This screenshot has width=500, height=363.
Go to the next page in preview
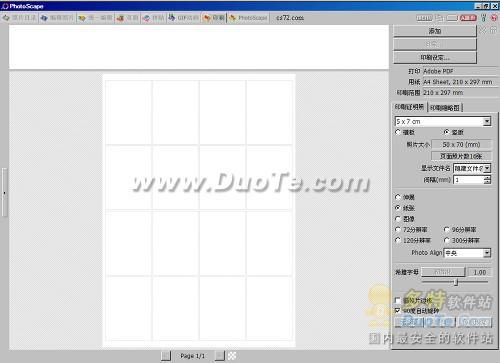[220, 356]
